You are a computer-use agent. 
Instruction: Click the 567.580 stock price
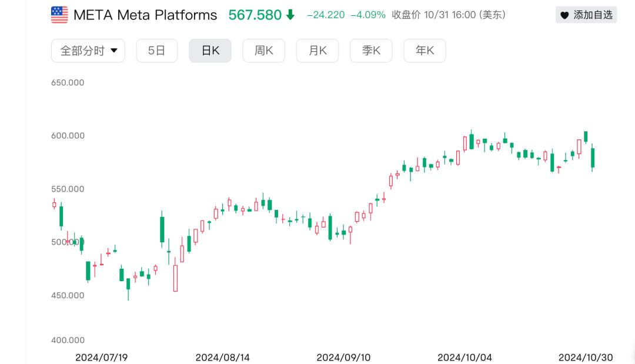coord(255,15)
